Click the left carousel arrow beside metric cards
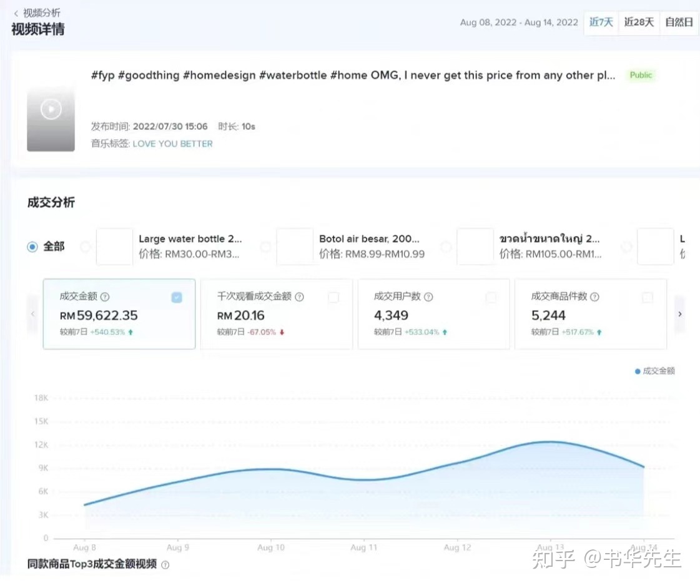 pos(33,314)
